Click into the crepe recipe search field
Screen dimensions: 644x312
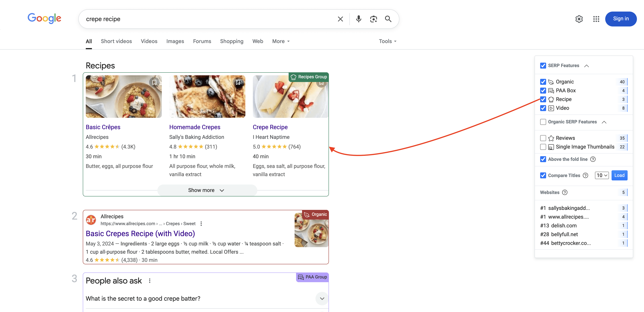click(208, 19)
